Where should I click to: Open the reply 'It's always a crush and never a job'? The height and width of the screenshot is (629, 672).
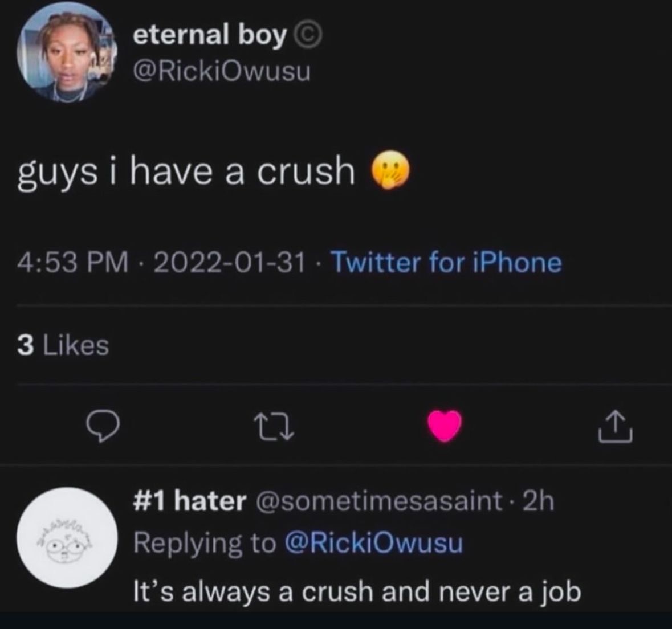[357, 591]
